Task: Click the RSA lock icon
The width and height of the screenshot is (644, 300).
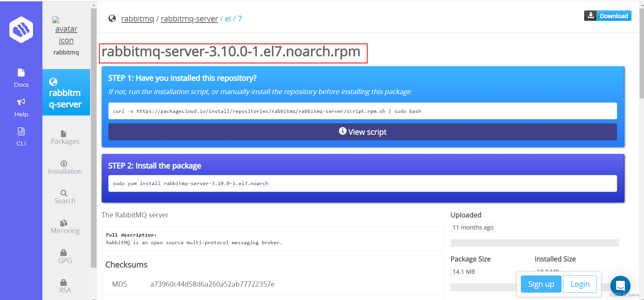Action: pos(63,282)
